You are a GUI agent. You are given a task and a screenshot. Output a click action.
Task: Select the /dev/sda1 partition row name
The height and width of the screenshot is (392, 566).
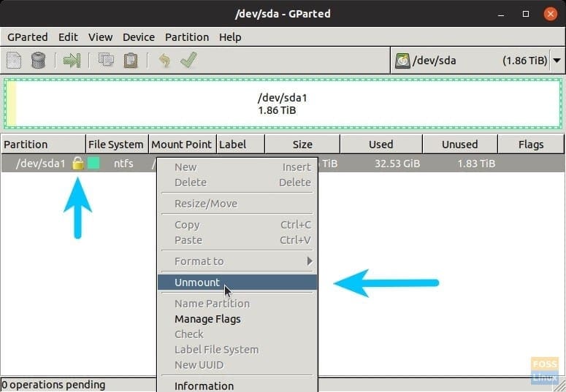point(40,164)
